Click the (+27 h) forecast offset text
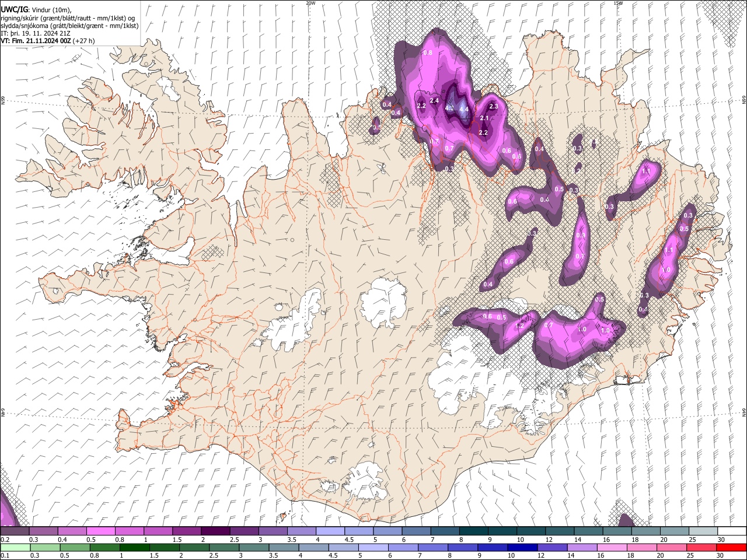The width and height of the screenshot is (747, 560). tap(84, 41)
